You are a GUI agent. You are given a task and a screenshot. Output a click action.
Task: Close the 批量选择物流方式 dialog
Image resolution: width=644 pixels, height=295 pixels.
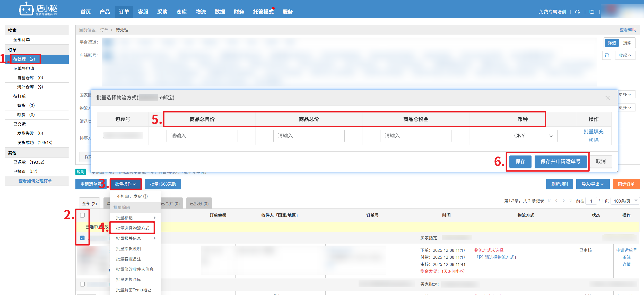coord(607,98)
